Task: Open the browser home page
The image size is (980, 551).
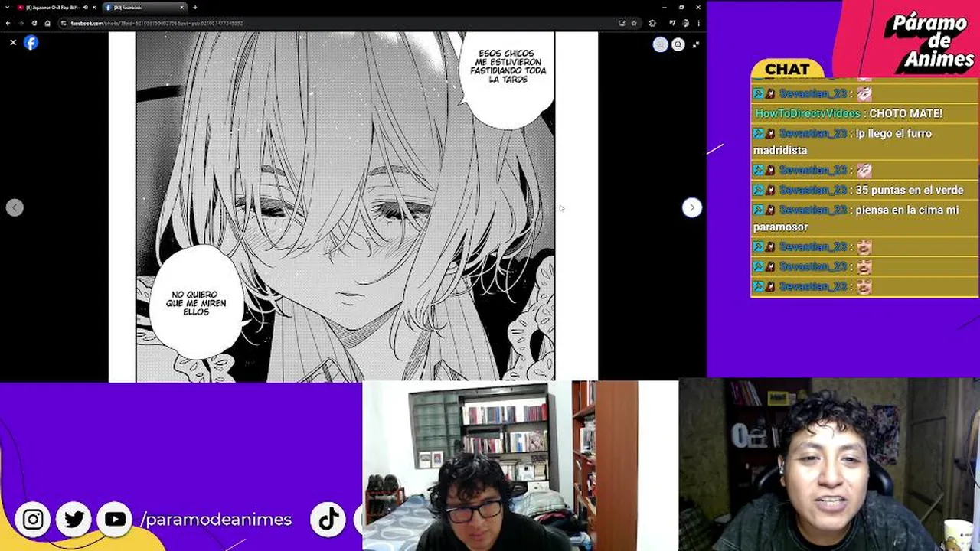Action: point(47,23)
